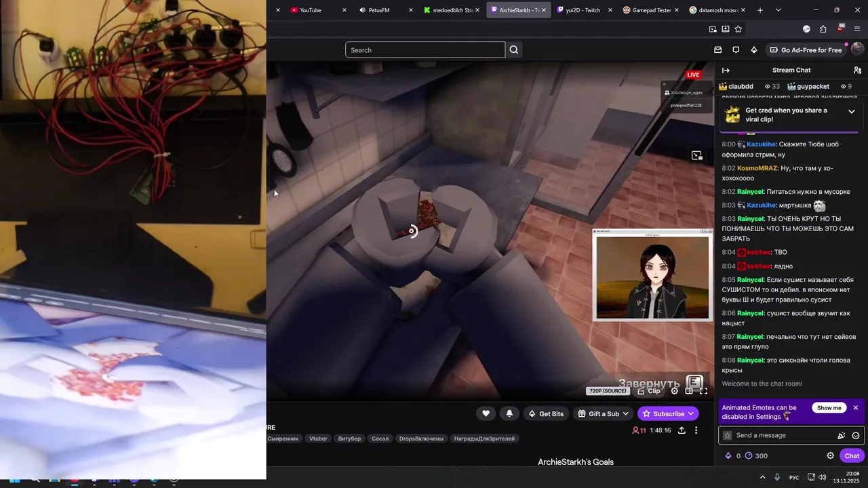Click the microphone tray icon
868x488 pixels.
(777, 477)
